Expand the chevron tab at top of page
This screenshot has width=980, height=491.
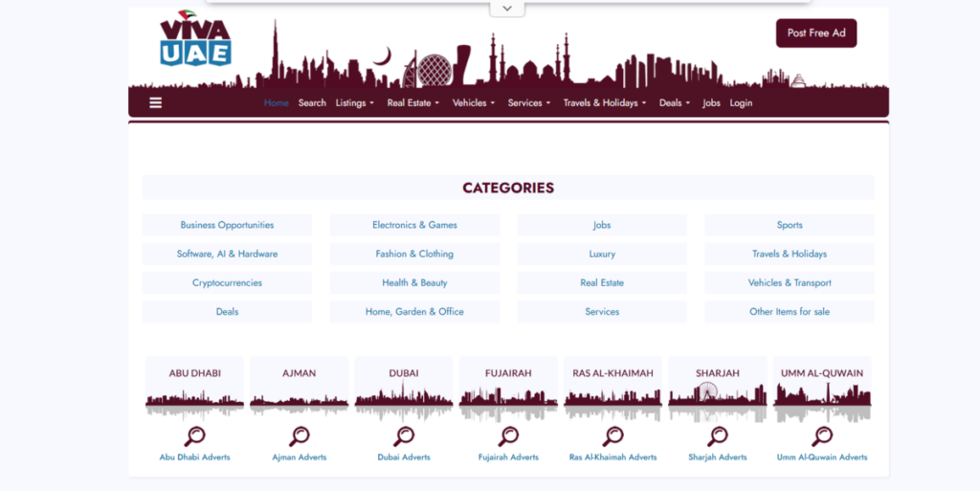pos(507,9)
